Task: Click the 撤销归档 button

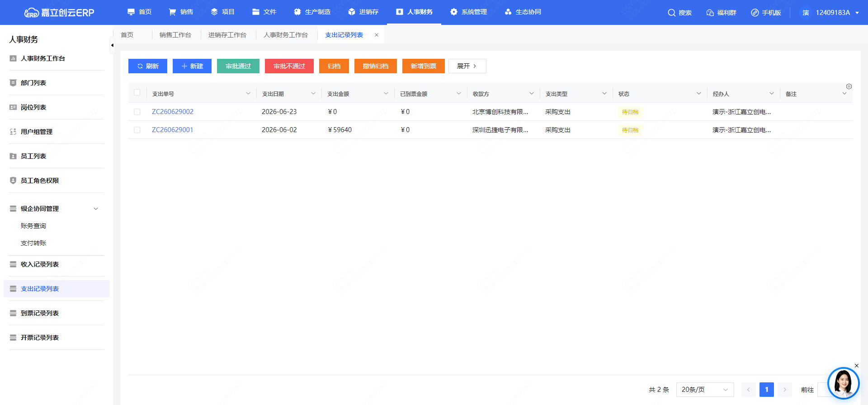Action: pyautogui.click(x=376, y=66)
